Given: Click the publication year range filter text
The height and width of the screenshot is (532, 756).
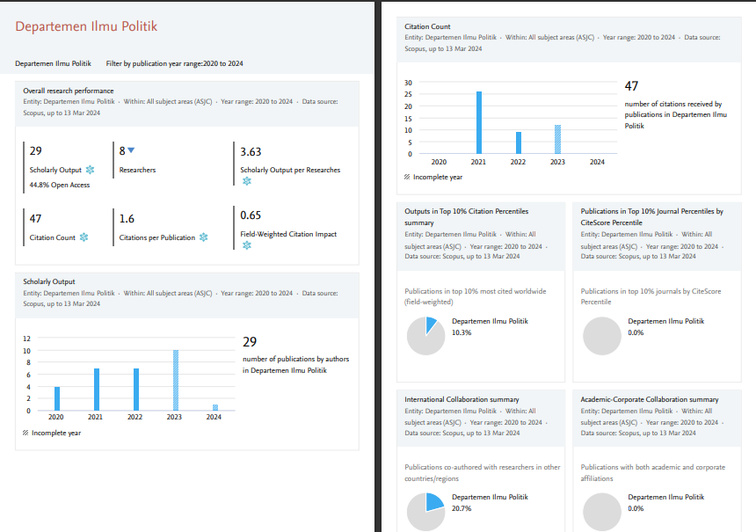Looking at the screenshot, I should coord(175,63).
